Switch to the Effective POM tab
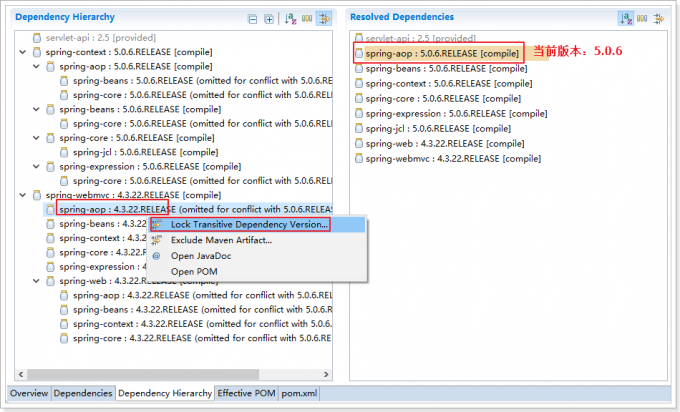This screenshot has width=680, height=412. 247,393
